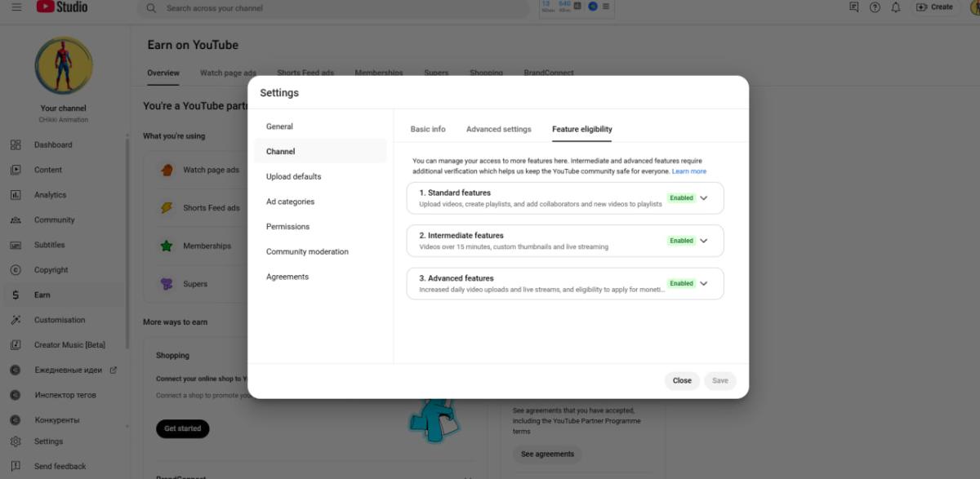Click the icon next to Ежедневные идеи
The height and width of the screenshot is (479, 980).
pyautogui.click(x=16, y=370)
